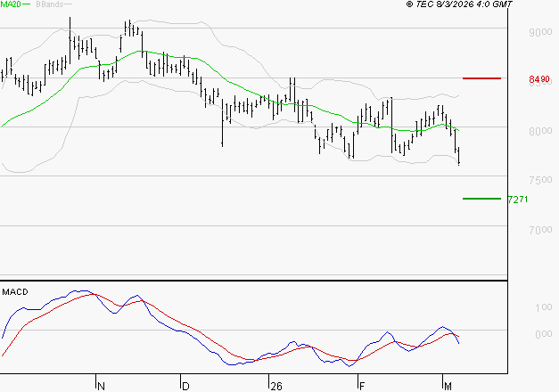
Task: Click the BBands legend label
Action: (x=50, y=4)
